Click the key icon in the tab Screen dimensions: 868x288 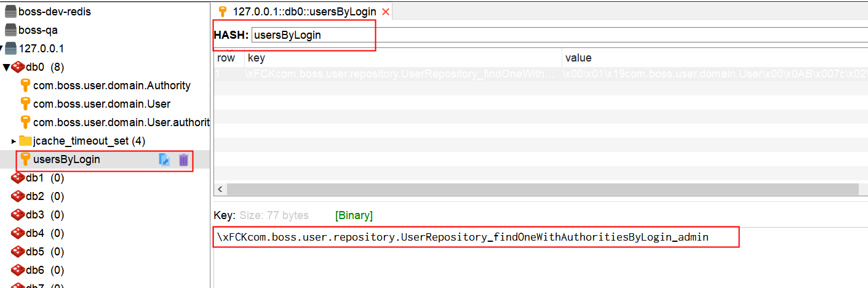(x=223, y=11)
